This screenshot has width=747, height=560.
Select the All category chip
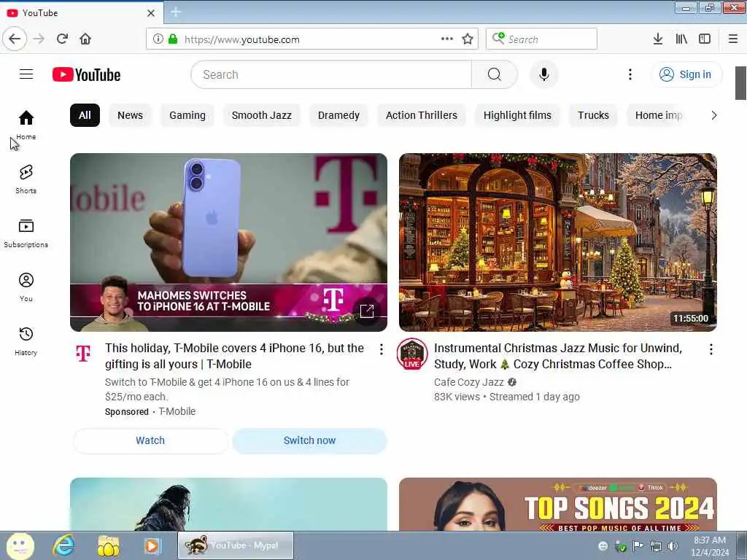85,115
